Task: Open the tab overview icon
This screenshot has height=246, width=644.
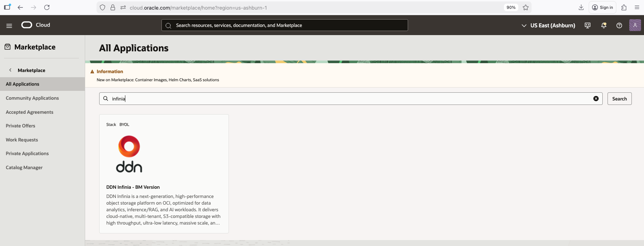Action: click(7, 7)
